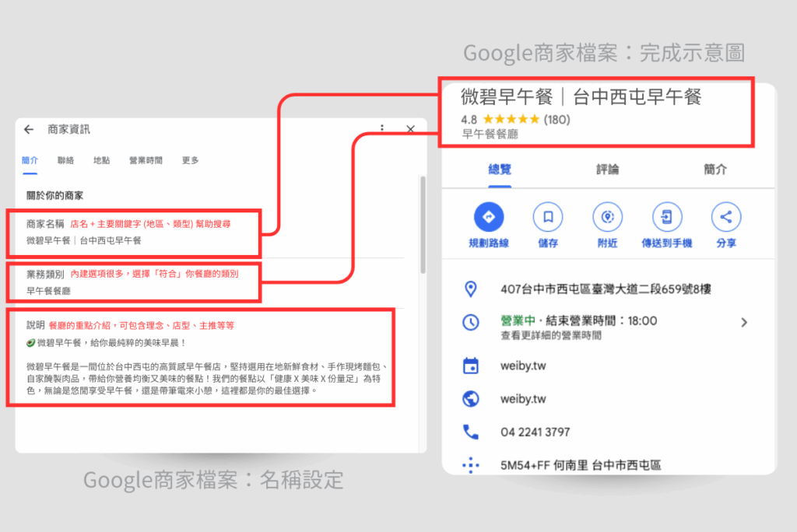Open the 分享 share icon
Screen dimensions: 797x532
click(725, 217)
